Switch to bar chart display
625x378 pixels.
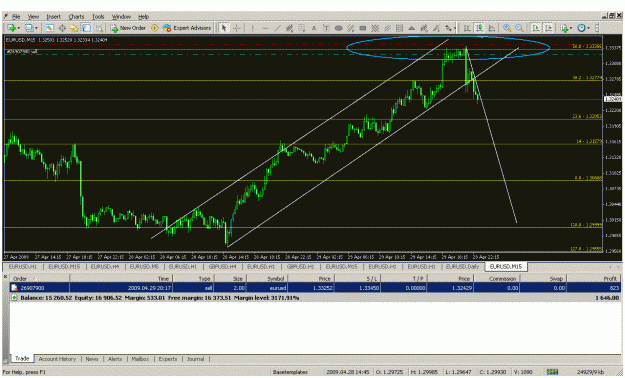(x=467, y=28)
